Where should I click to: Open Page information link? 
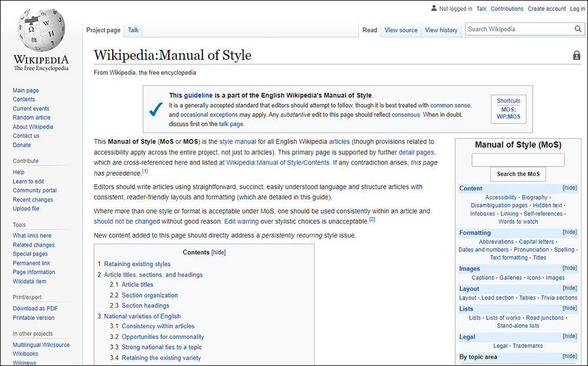34,272
